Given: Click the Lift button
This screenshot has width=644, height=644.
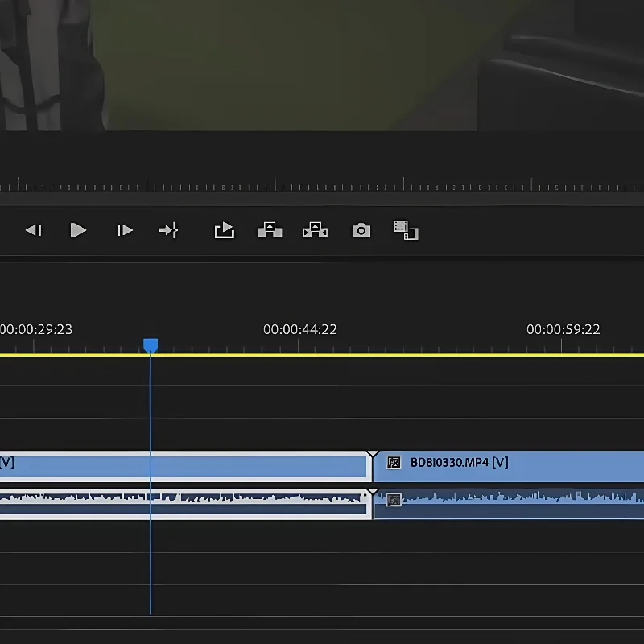Looking at the screenshot, I should 269,231.
